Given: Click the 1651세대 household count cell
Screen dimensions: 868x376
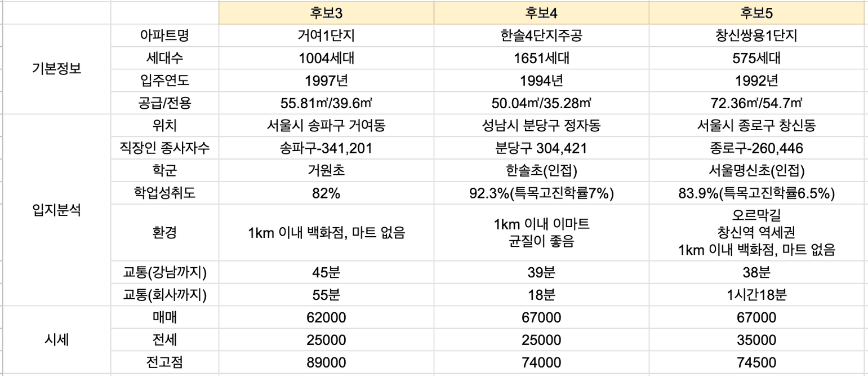Looking at the screenshot, I should coord(541,58).
